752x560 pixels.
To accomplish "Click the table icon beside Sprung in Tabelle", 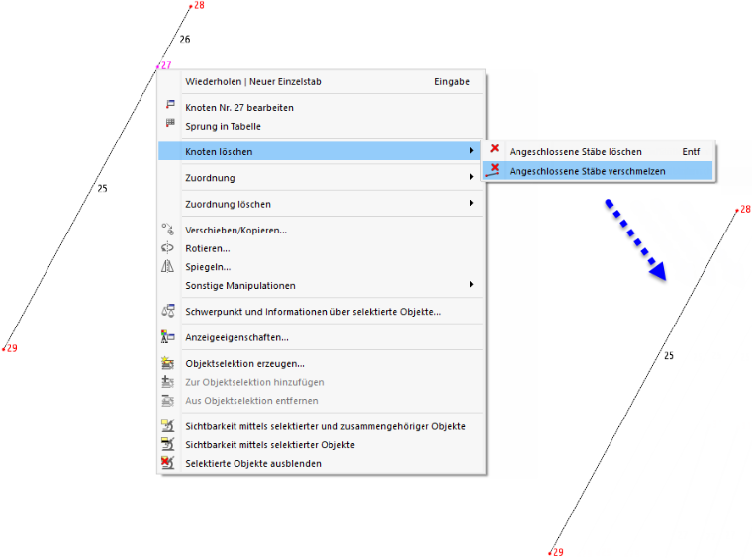I will tap(170, 123).
